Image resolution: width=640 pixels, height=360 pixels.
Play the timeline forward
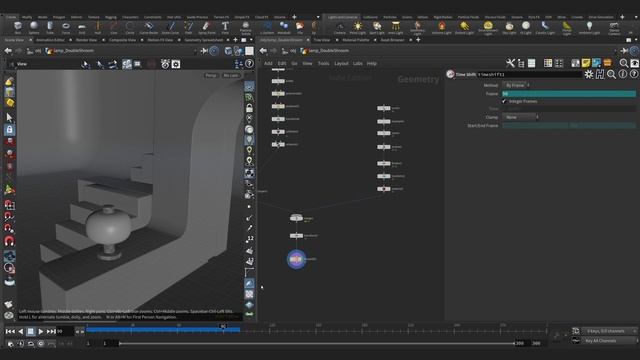pyautogui.click(x=40, y=331)
